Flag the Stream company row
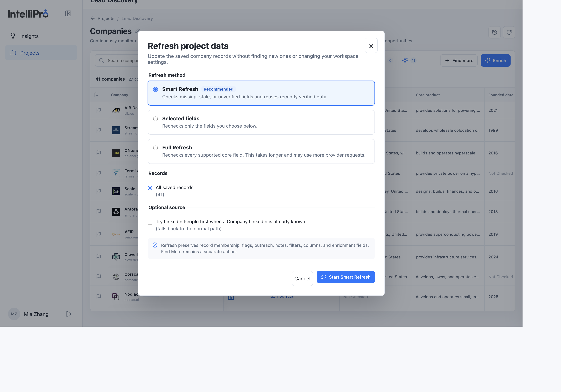Viewport: 561px width, 392px height. tap(99, 130)
